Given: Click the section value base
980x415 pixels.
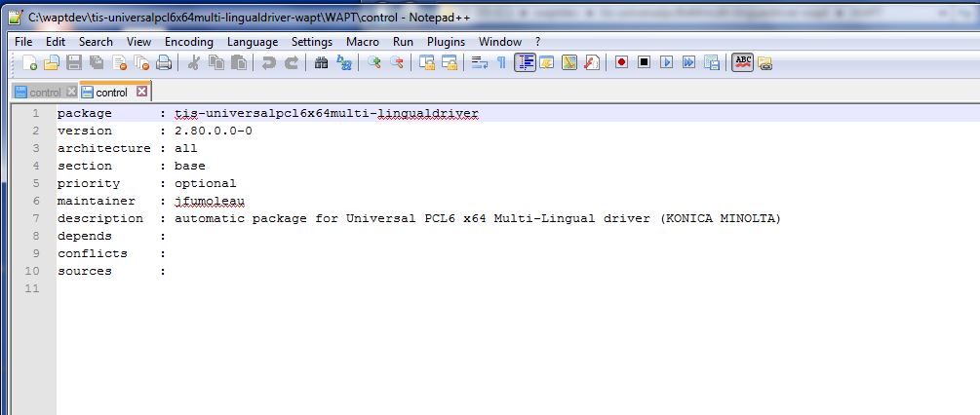Looking at the screenshot, I should [189, 166].
